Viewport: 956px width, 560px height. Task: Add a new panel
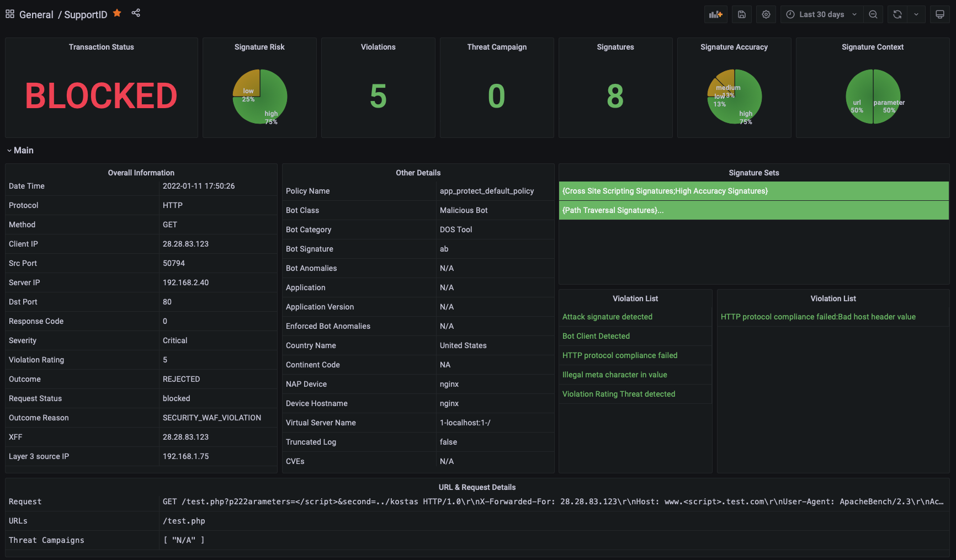pyautogui.click(x=716, y=14)
